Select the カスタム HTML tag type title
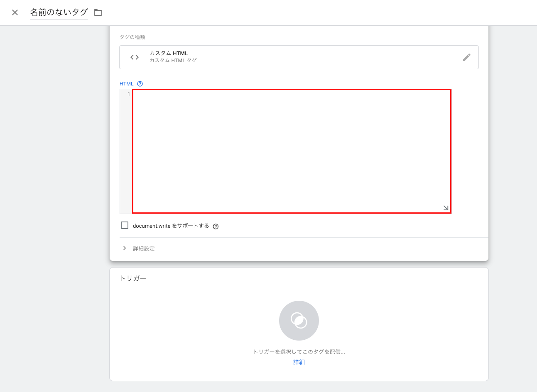Screen dimensions: 537x392 tap(169, 53)
